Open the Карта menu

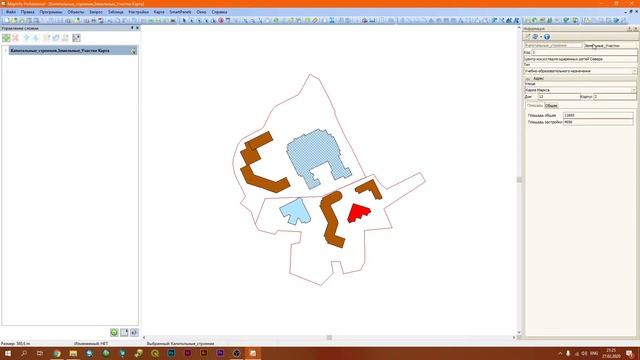pos(159,12)
